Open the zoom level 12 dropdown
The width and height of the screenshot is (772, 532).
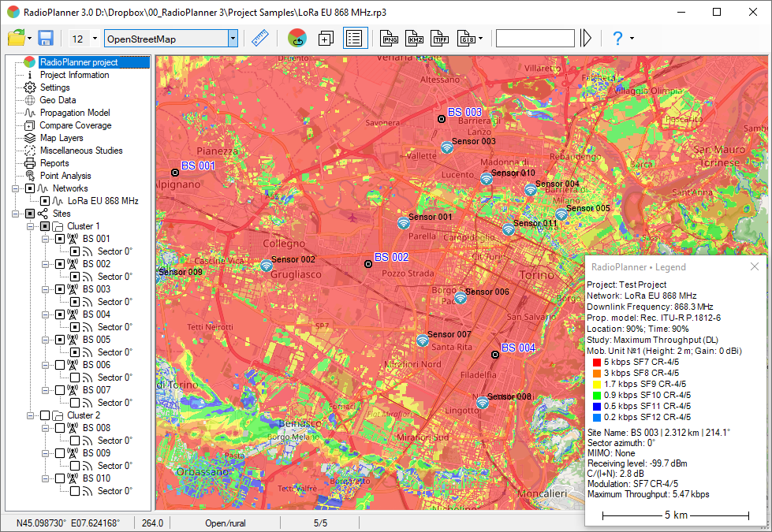(95, 39)
